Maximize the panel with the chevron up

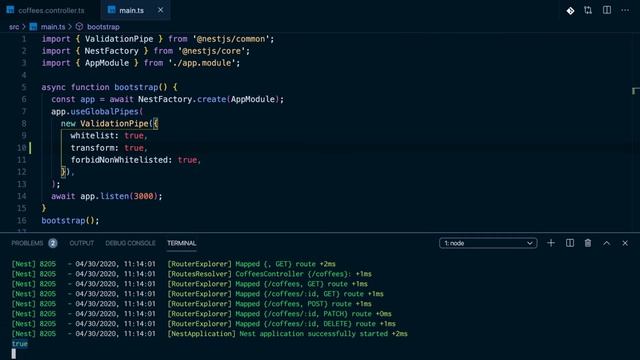pos(607,243)
